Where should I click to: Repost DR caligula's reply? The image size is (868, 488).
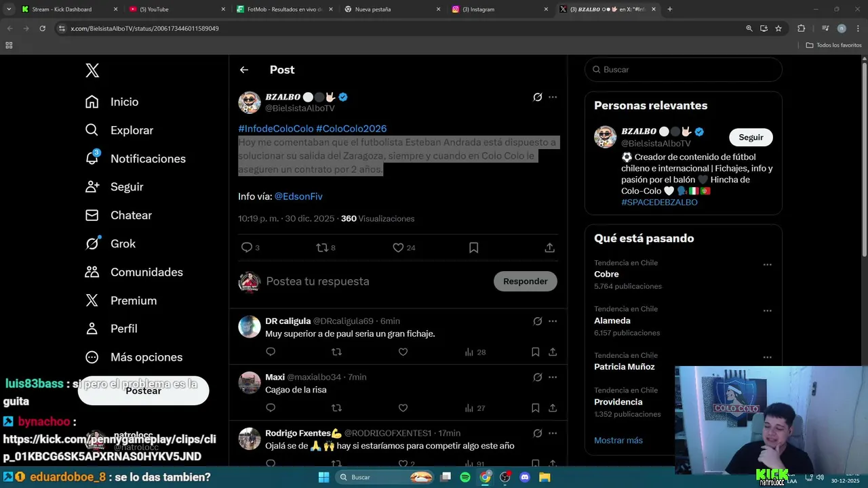coord(336,352)
